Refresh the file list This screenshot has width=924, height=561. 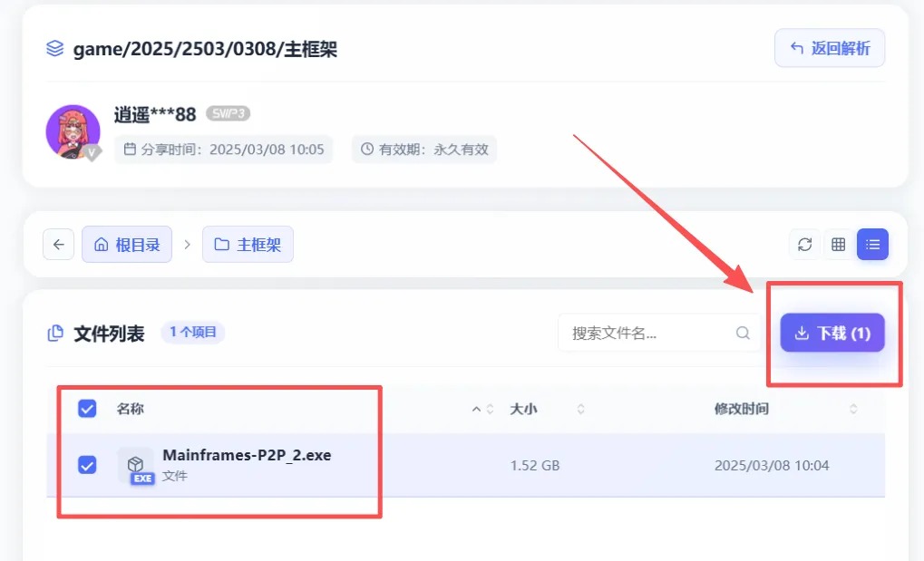click(x=805, y=244)
